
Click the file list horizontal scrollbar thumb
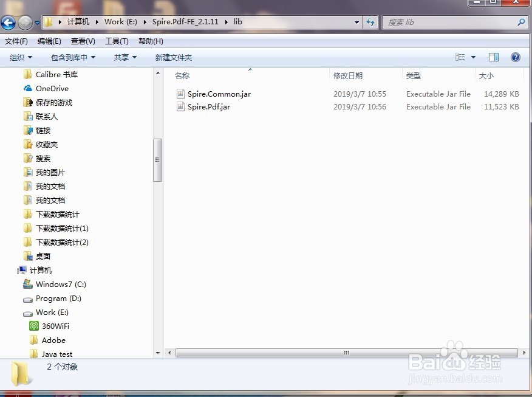coord(346,353)
